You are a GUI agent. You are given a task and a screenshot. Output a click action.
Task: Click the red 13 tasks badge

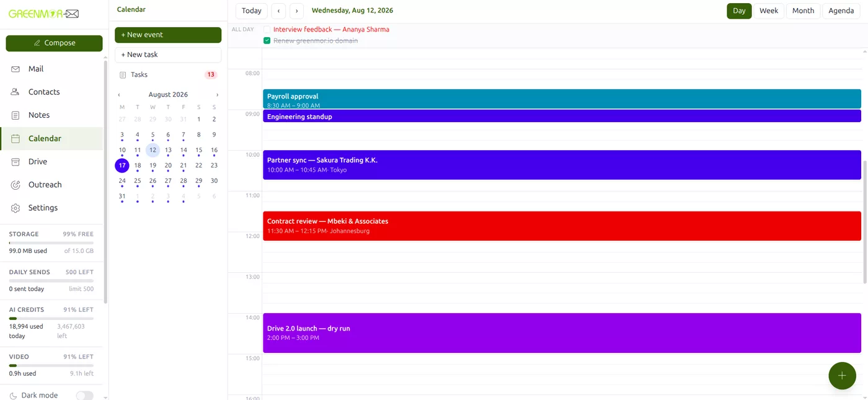(x=211, y=74)
